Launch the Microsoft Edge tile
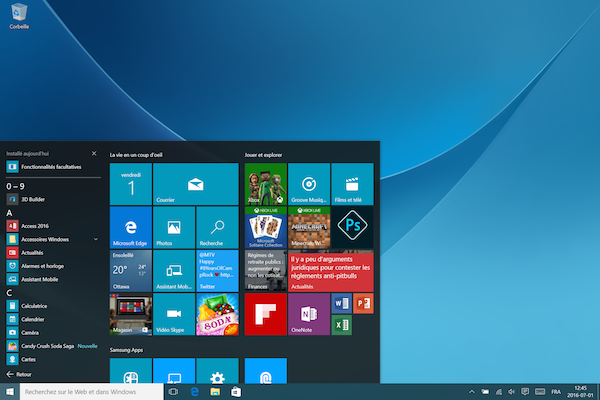This screenshot has width=600, height=400. pos(131,227)
